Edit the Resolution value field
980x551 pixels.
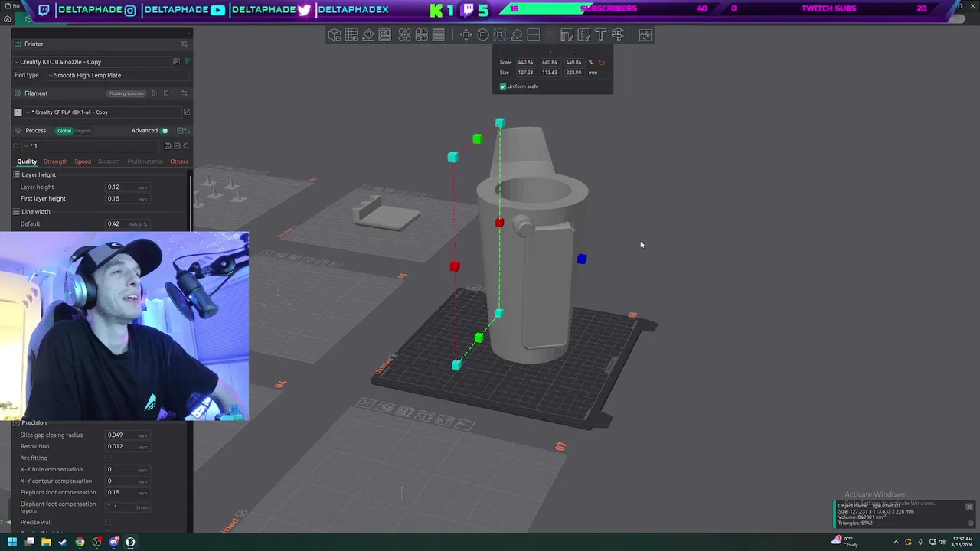pyautogui.click(x=127, y=446)
